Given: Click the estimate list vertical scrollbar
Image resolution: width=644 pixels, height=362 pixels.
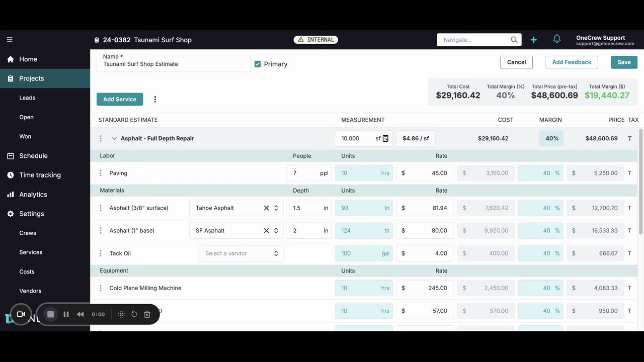Looking at the screenshot, I should (x=640, y=181).
